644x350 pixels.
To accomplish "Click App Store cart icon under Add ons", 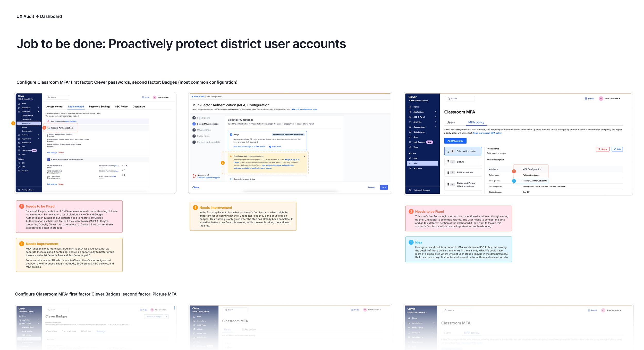I will (x=410, y=168).
